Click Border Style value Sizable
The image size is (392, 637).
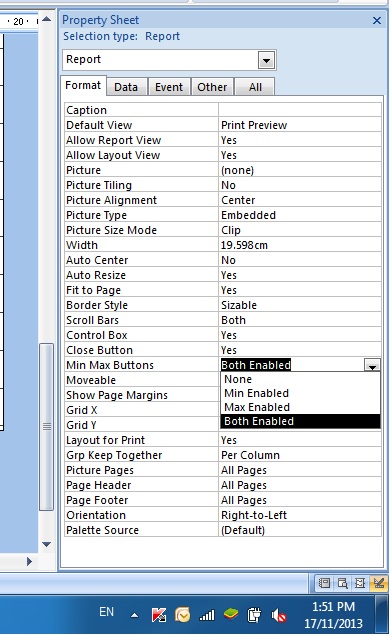point(300,306)
